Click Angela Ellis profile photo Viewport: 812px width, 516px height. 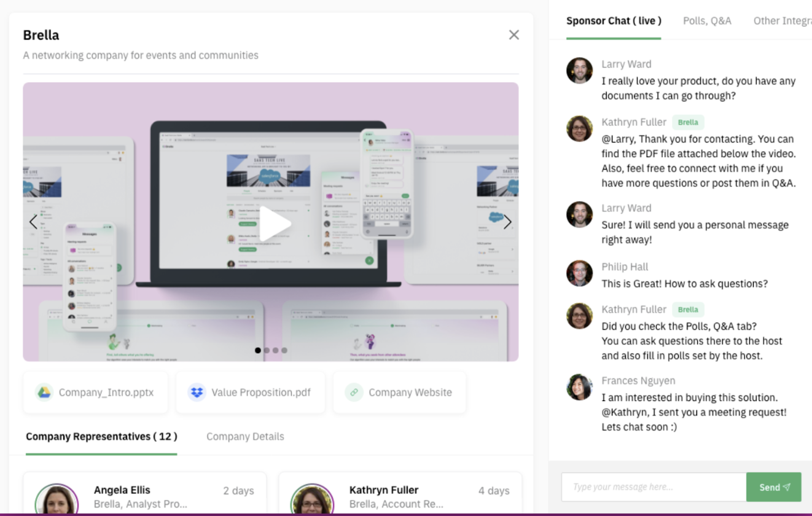(x=57, y=500)
